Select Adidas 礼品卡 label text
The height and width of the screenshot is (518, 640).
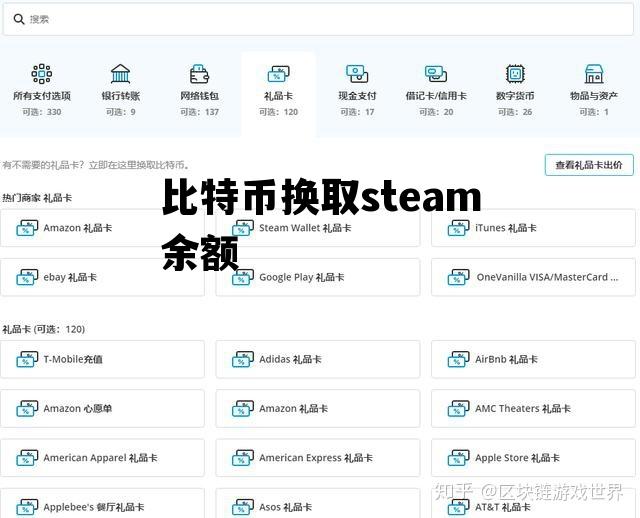[290, 359]
